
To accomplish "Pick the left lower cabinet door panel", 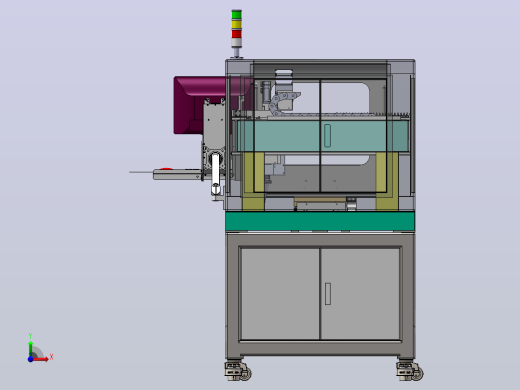I will [x=280, y=294].
